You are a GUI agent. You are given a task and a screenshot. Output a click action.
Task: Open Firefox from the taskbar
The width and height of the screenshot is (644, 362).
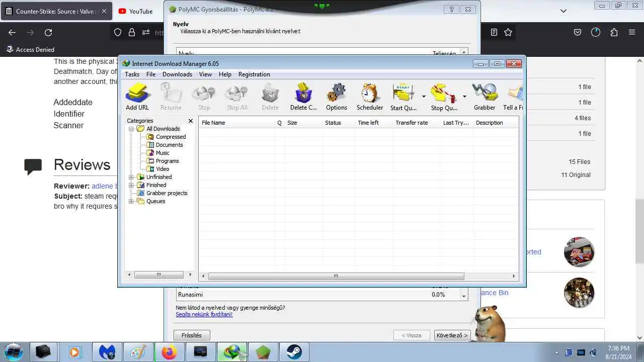pos(169,352)
